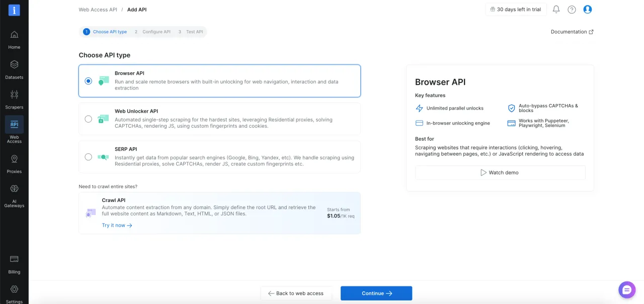Jump to Test API step
This screenshot has height=304, width=644.
point(191,32)
